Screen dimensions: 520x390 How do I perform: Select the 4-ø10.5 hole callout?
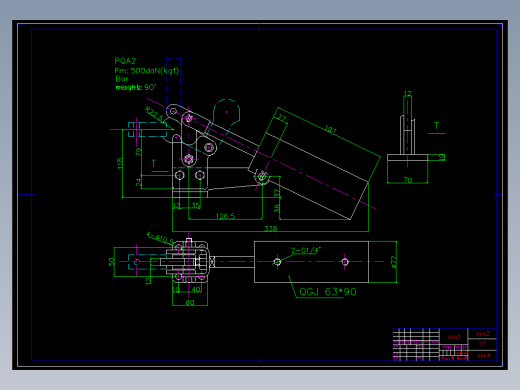tap(160, 238)
